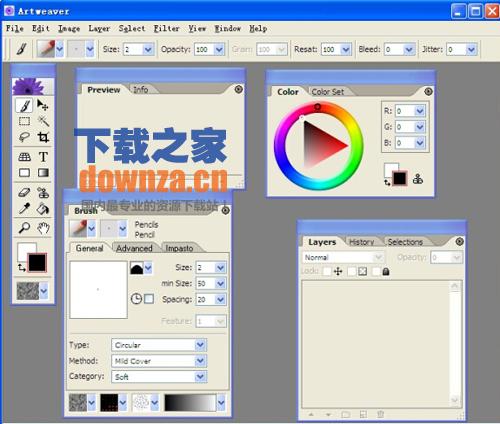Open the Spacing dropdown arrow
This screenshot has height=424, width=500.
point(220,299)
